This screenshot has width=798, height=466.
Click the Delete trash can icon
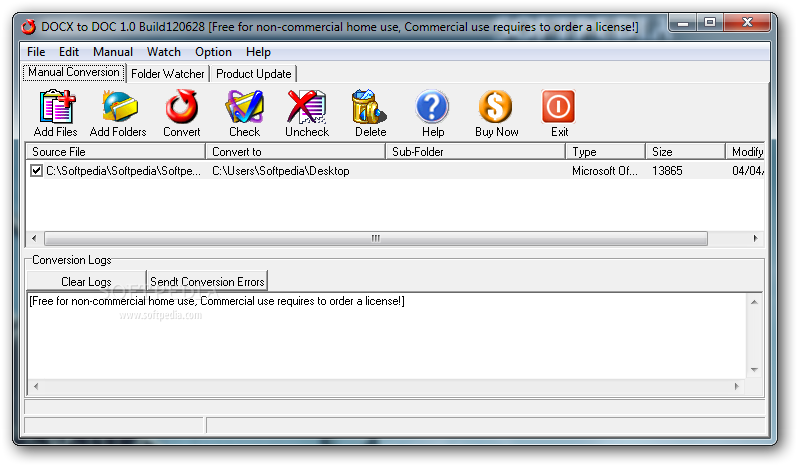pyautogui.click(x=369, y=107)
